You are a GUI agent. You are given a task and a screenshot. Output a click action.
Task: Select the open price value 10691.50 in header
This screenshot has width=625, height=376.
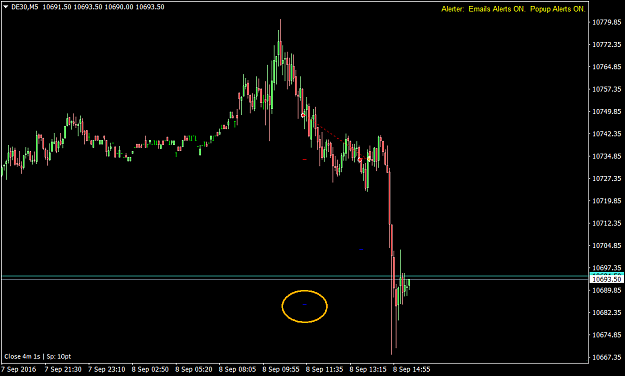(x=56, y=7)
